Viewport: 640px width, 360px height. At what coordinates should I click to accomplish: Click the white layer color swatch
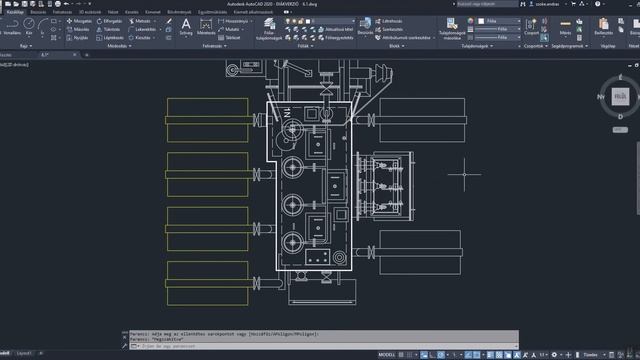click(x=308, y=21)
